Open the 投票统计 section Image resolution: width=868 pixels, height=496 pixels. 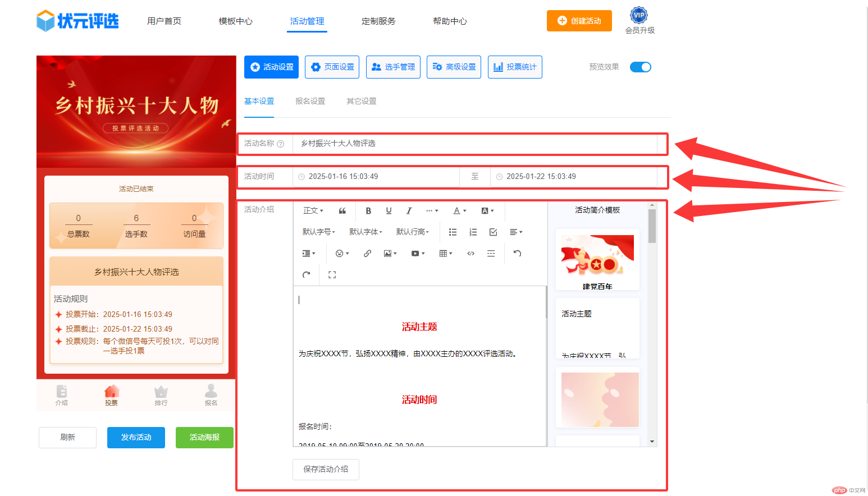point(515,67)
